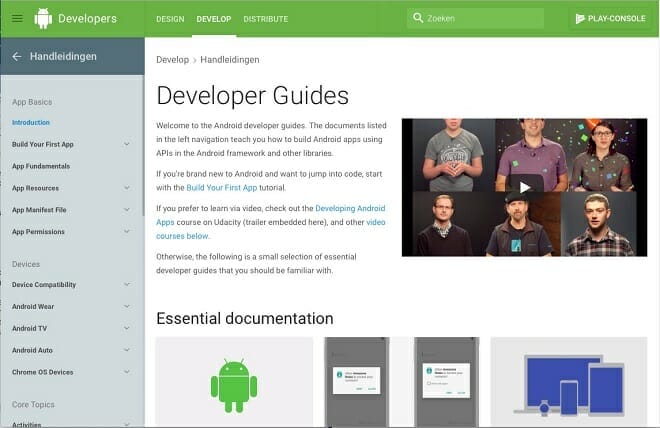
Task: Open the Play-Console button
Action: click(x=611, y=19)
